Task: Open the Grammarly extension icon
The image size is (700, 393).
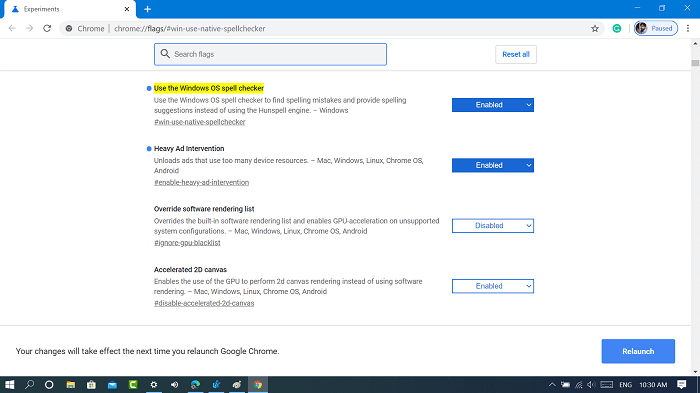Action: (617, 29)
